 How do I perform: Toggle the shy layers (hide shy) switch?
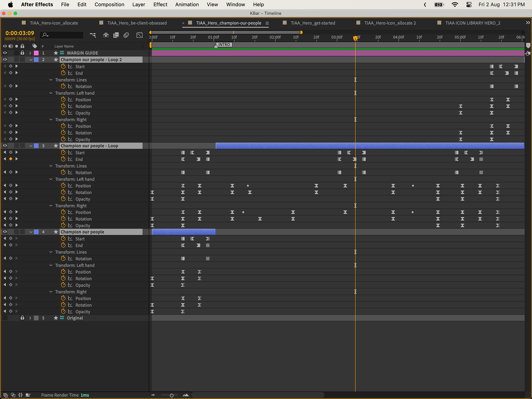pyautogui.click(x=106, y=35)
